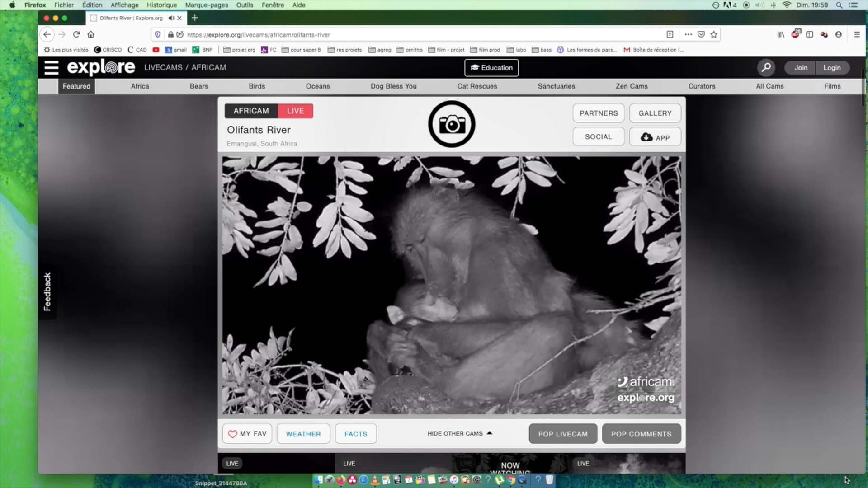868x488 pixels.
Task: Open page actions three-dot menu
Action: (688, 34)
